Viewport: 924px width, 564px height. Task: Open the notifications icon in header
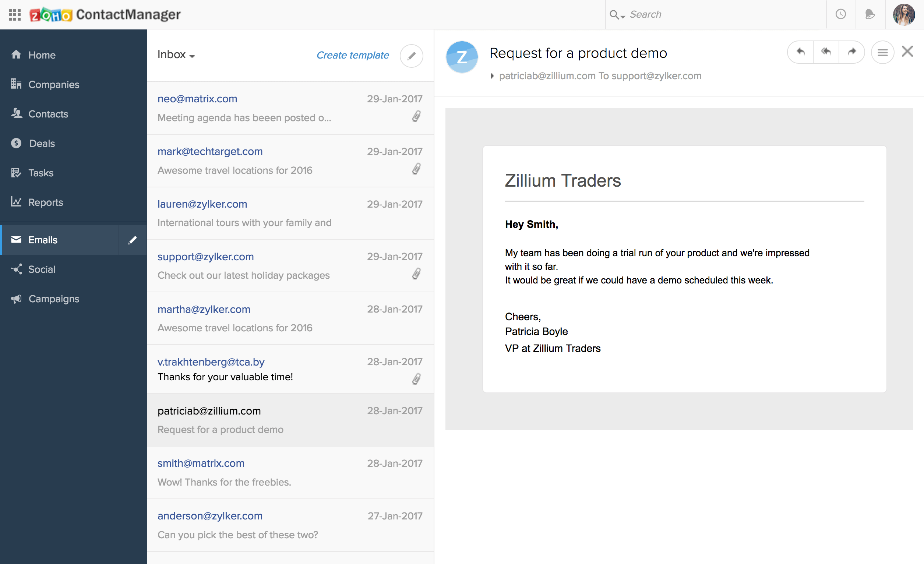coord(870,14)
